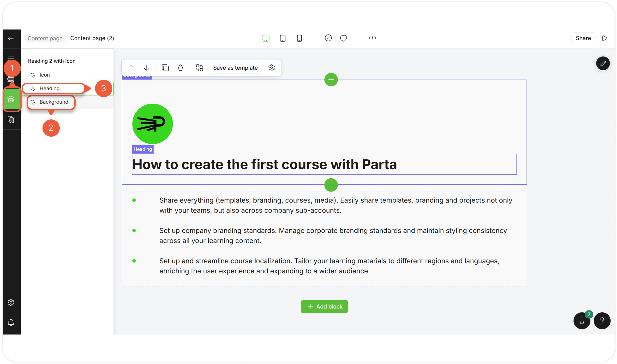Click the Add block button

pyautogui.click(x=324, y=307)
